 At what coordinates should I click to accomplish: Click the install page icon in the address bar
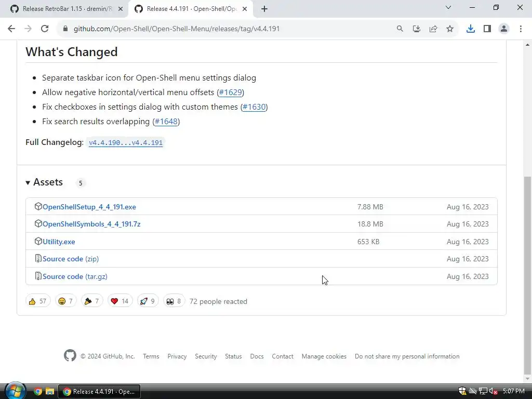coord(417,29)
